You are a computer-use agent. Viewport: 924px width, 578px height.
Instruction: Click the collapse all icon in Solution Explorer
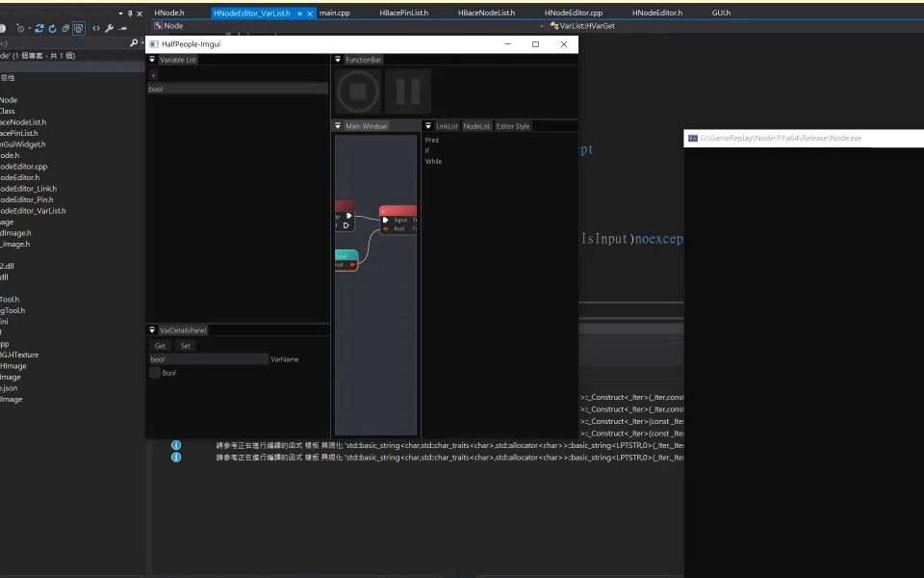click(65, 28)
